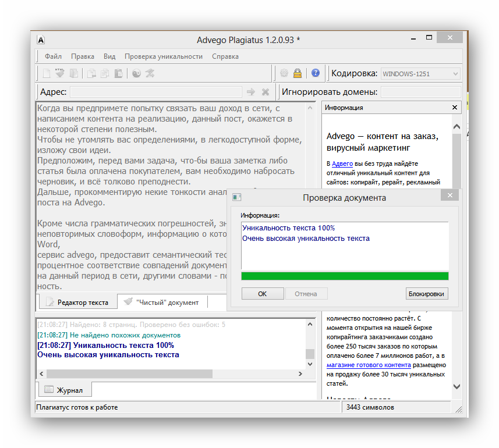Click the go arrow next to address field
The height and width of the screenshot is (448, 499).
click(x=251, y=92)
